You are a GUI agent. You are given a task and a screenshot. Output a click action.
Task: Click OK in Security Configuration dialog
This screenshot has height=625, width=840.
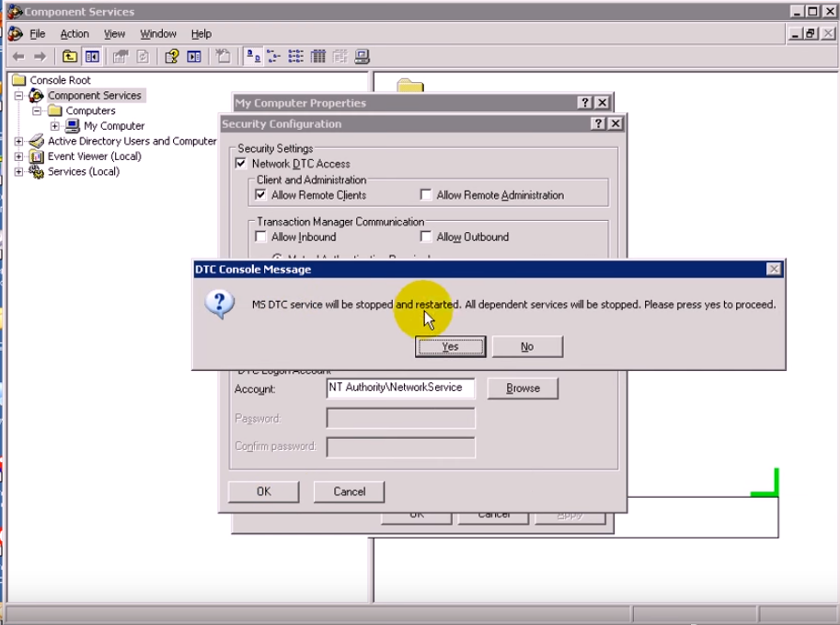pyautogui.click(x=263, y=492)
